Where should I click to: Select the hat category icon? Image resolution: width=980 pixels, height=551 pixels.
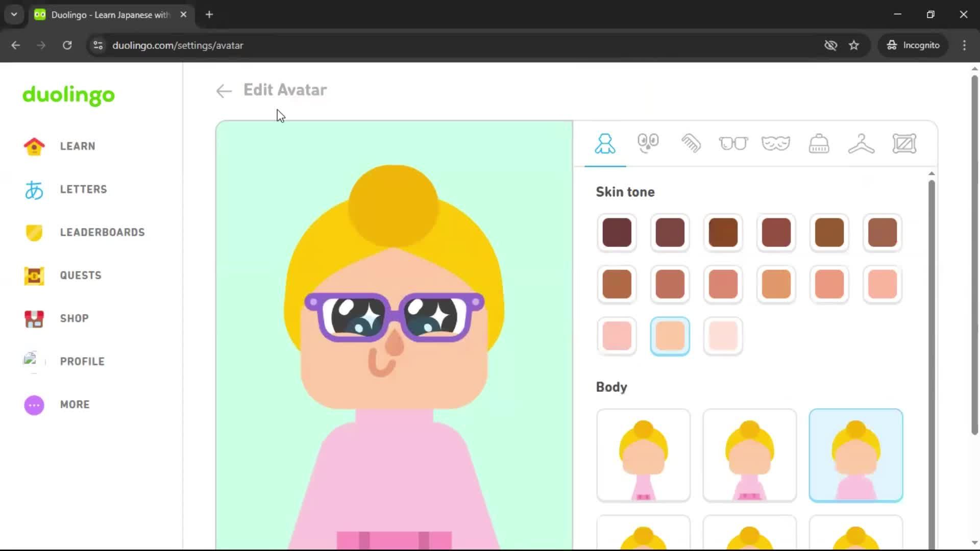tap(819, 143)
